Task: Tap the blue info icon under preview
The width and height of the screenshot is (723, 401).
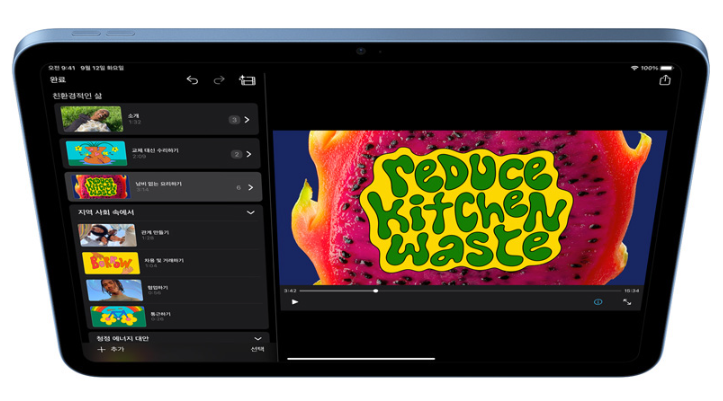Action: [598, 302]
